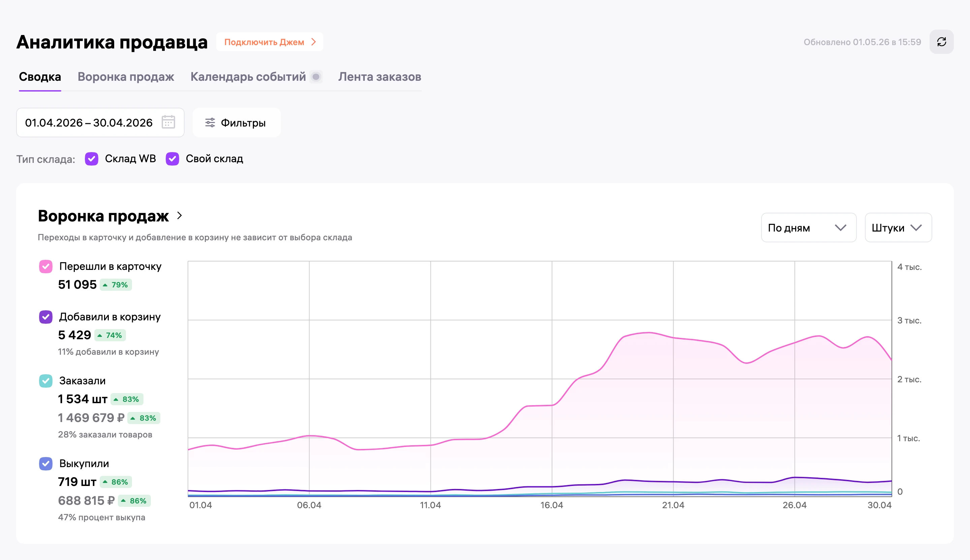Click arrow next to Воронка продаж heading
Image resolution: width=970 pixels, height=560 pixels.
click(180, 215)
